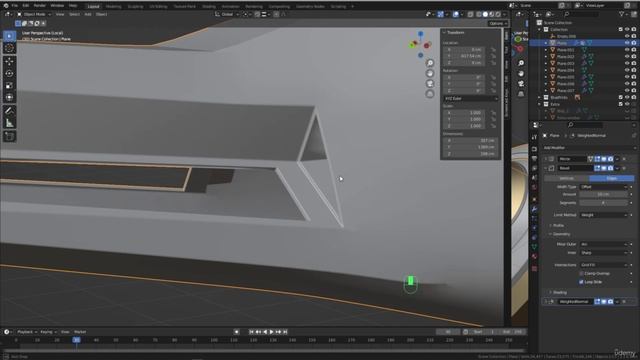
Task: Open the Intersections Grid Fill dropdown
Action: click(603, 265)
